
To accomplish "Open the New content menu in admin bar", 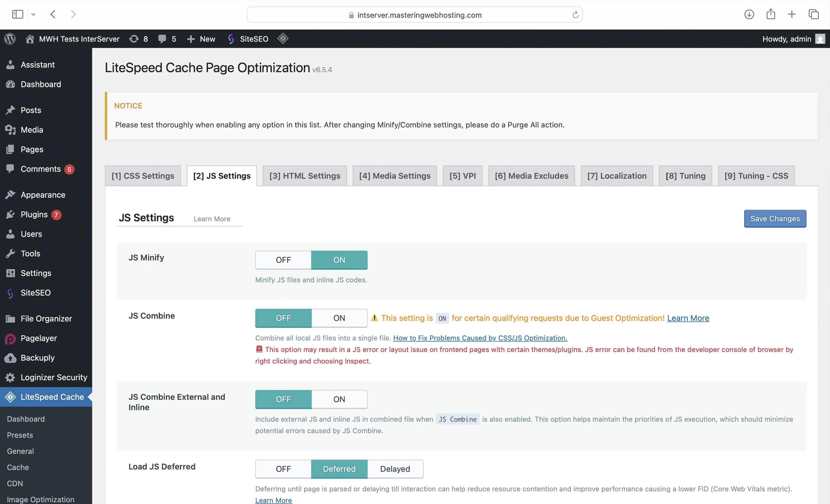I will (201, 39).
